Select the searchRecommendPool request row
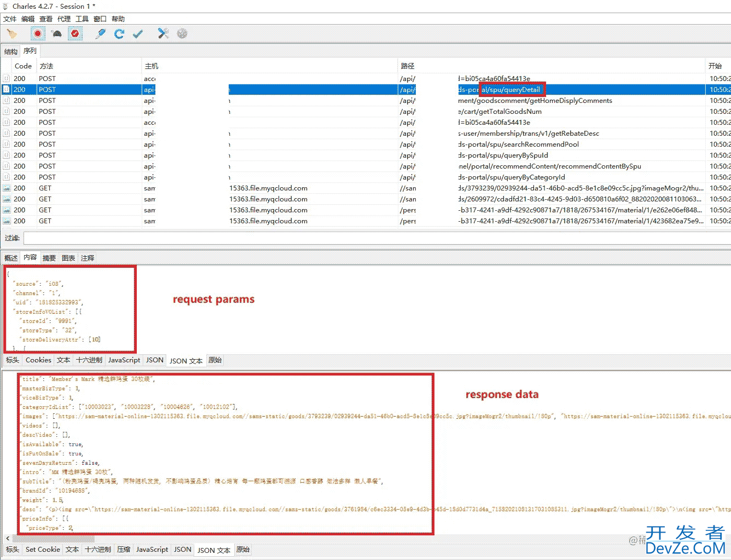 coord(366,145)
